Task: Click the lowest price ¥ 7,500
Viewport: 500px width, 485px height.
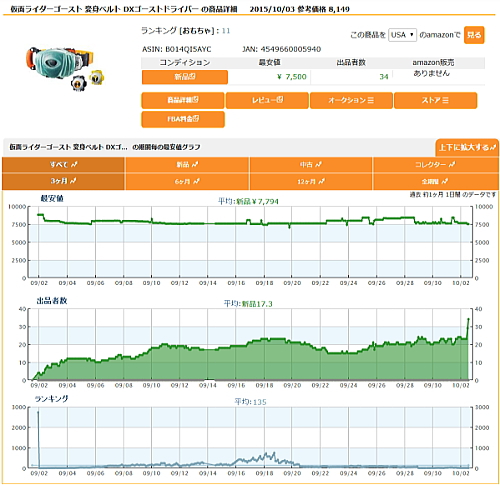Action: point(292,77)
